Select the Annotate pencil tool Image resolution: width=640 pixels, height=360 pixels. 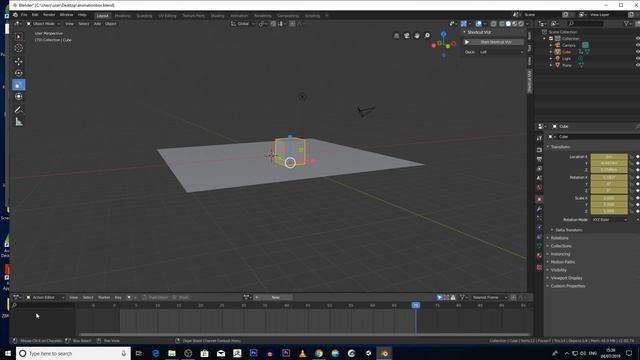[19, 110]
